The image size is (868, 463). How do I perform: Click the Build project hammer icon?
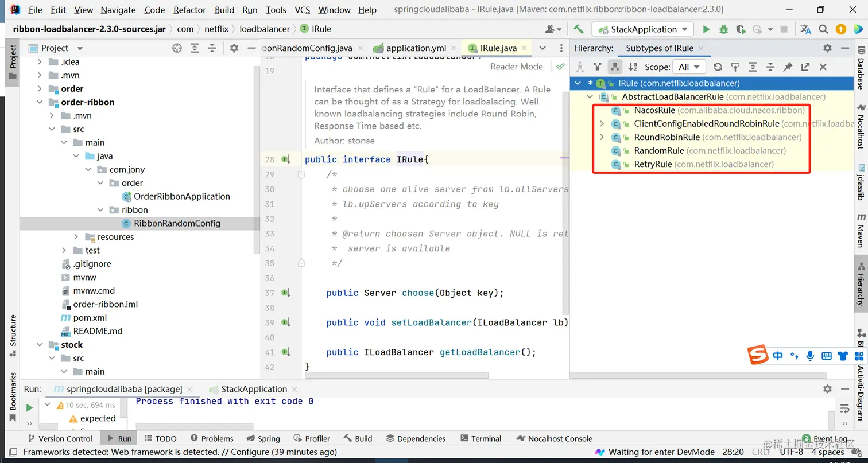[579, 29]
